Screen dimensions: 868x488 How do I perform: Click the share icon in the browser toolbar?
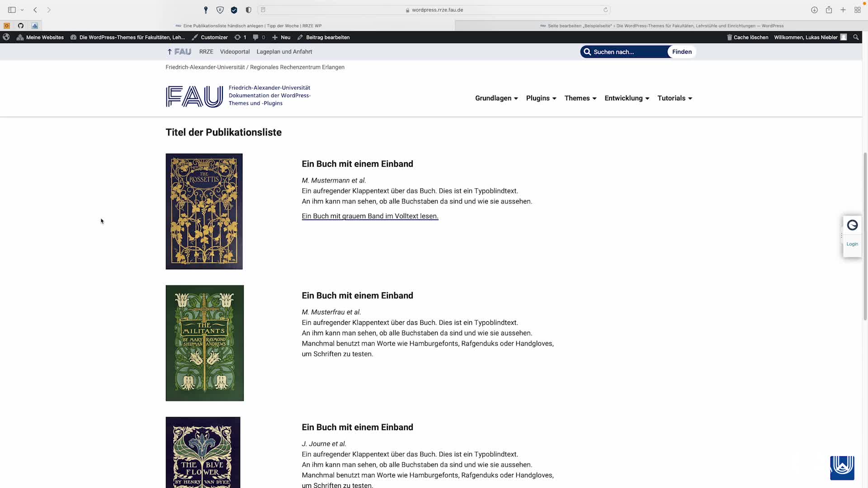point(829,9)
